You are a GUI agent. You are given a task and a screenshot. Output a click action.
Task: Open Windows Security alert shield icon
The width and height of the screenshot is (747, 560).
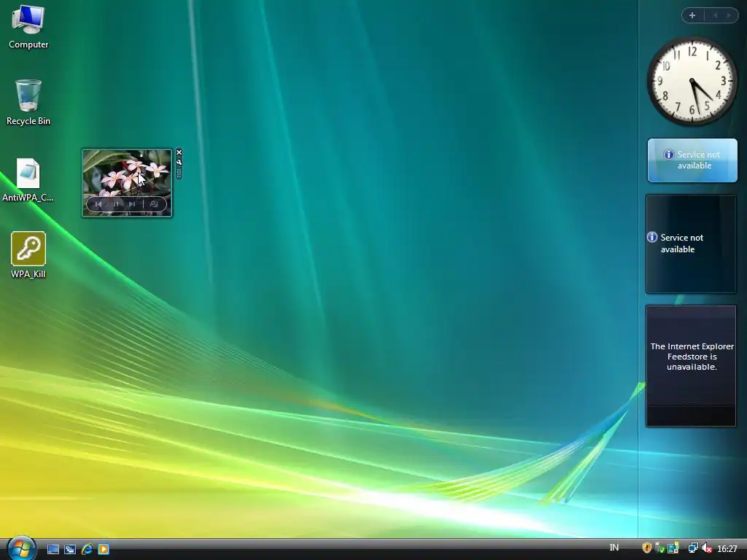(x=646, y=548)
